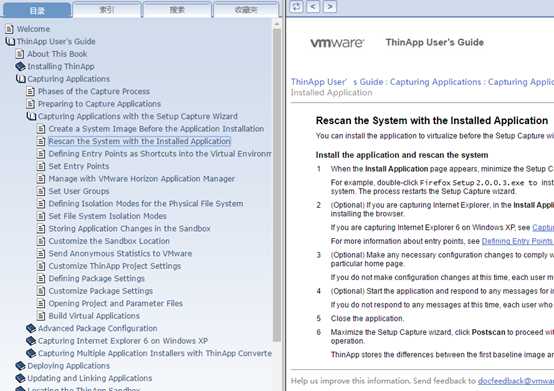Expand Capturing Internet Explorer 6 book icon
The image size is (554, 391).
(x=31, y=341)
